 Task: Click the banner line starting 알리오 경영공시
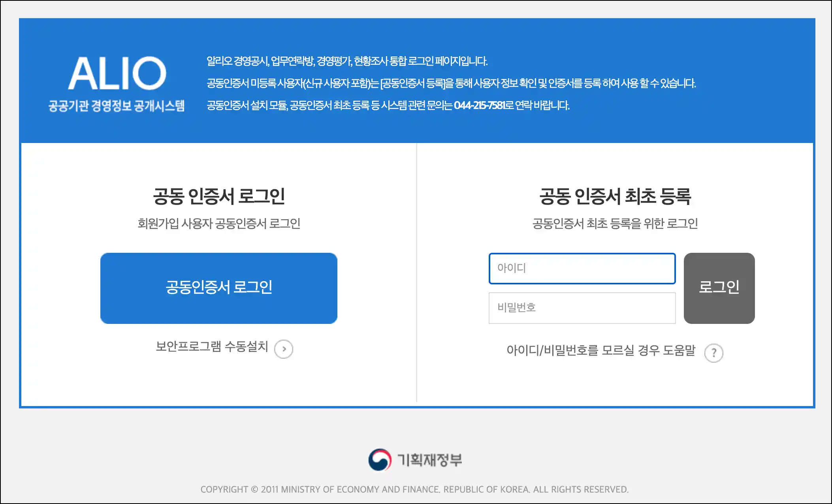coord(347,61)
